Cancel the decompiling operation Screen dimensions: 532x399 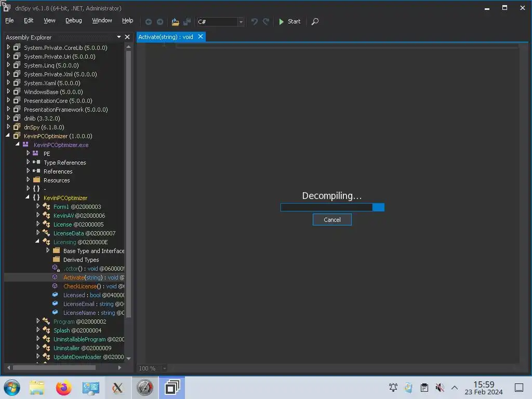pyautogui.click(x=332, y=220)
